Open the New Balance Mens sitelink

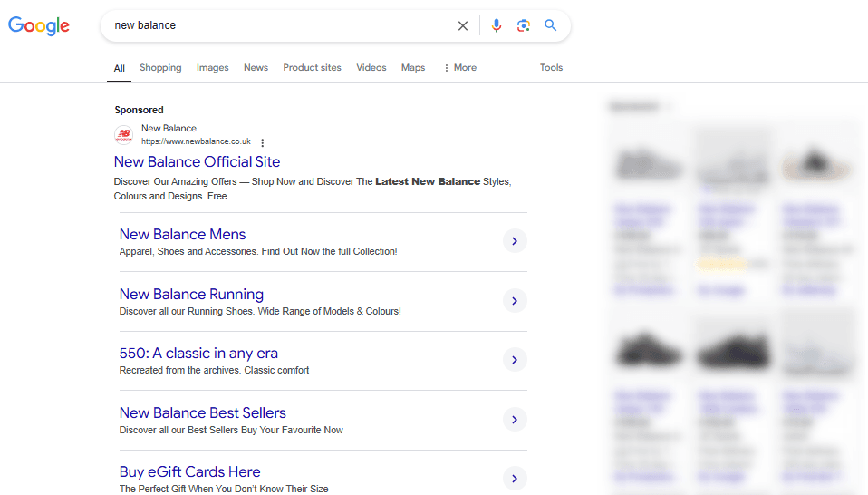[182, 234]
